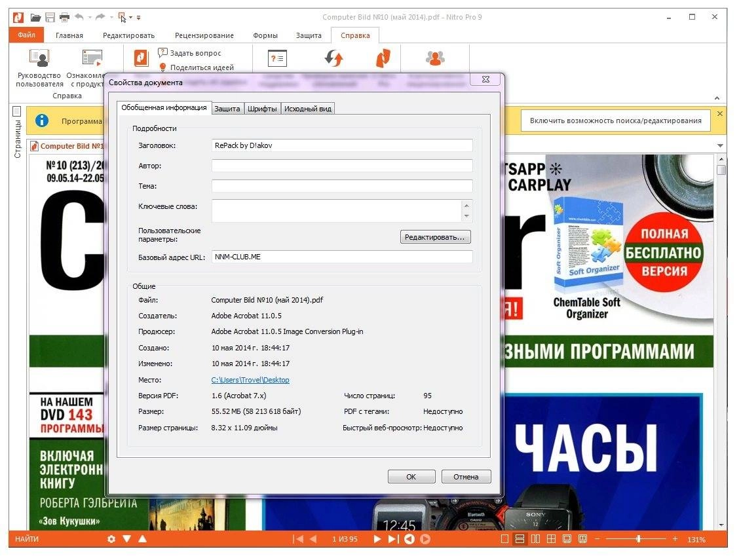Click Задать вопрос (ask a question)
The width and height of the screenshot is (739, 560).
coord(189,53)
